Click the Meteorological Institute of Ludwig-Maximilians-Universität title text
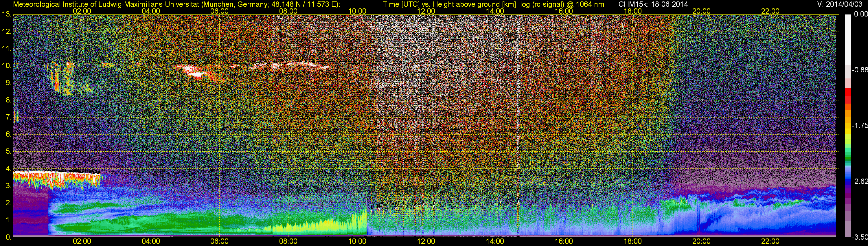The width and height of the screenshot is (868, 246). click(x=176, y=4)
